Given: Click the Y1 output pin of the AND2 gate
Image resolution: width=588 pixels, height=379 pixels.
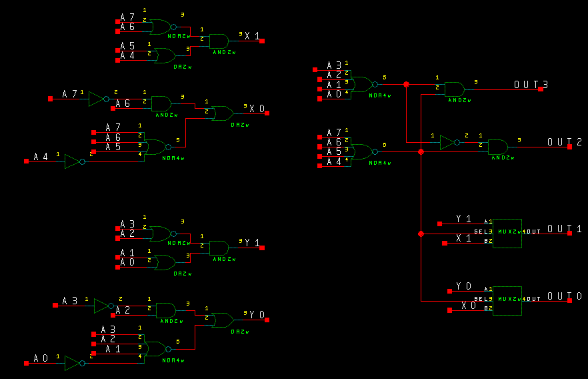Looking at the screenshot, I should [262, 248].
